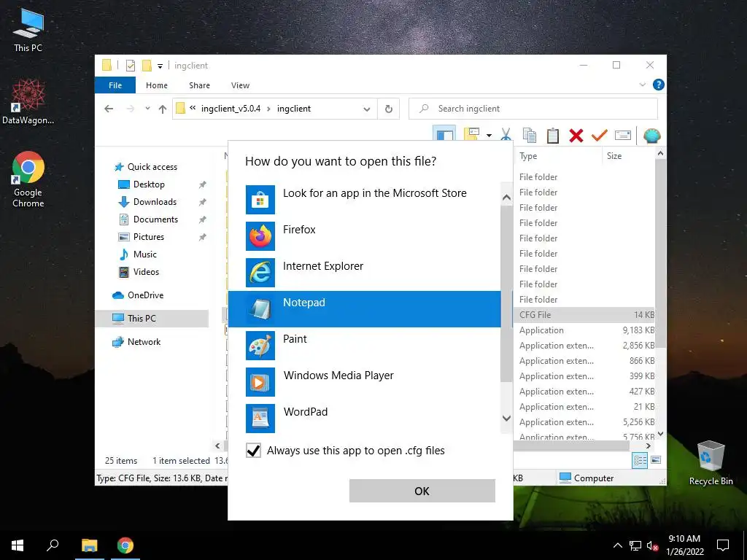
Task: Choose Firefox to open the file
Action: [365, 236]
